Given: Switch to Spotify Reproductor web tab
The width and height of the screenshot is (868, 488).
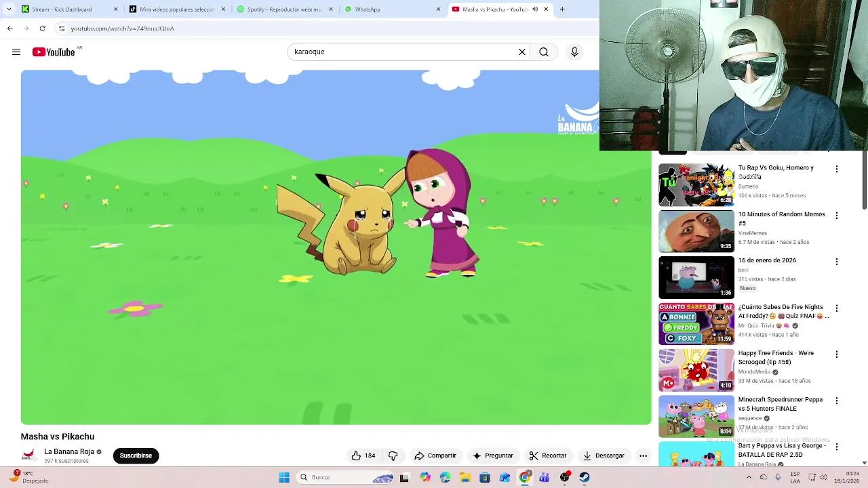Looking at the screenshot, I should click(285, 9).
